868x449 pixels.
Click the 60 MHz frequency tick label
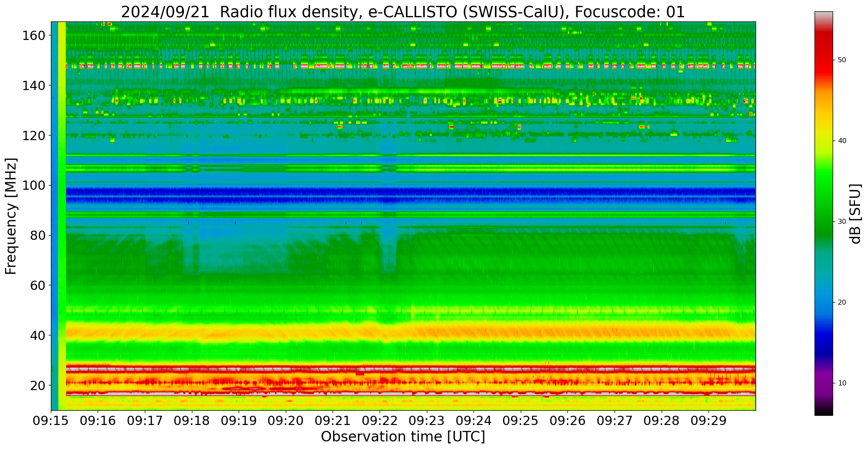tap(37, 285)
